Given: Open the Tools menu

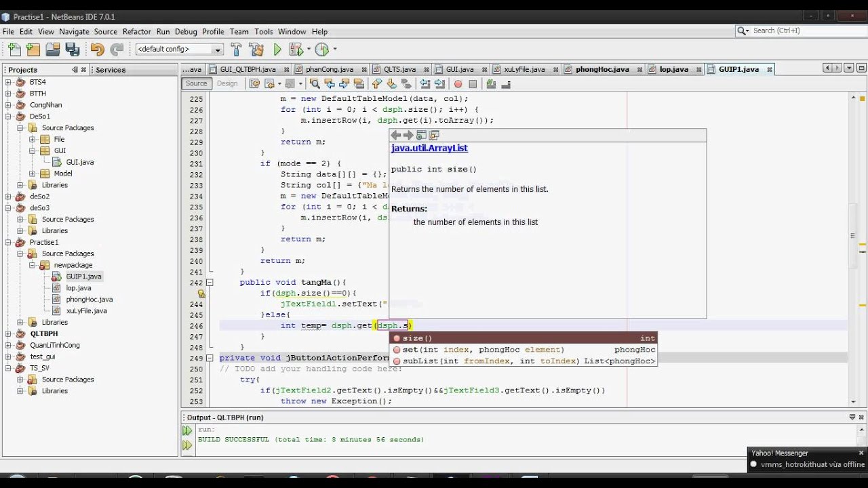Looking at the screenshot, I should pyautogui.click(x=264, y=31).
